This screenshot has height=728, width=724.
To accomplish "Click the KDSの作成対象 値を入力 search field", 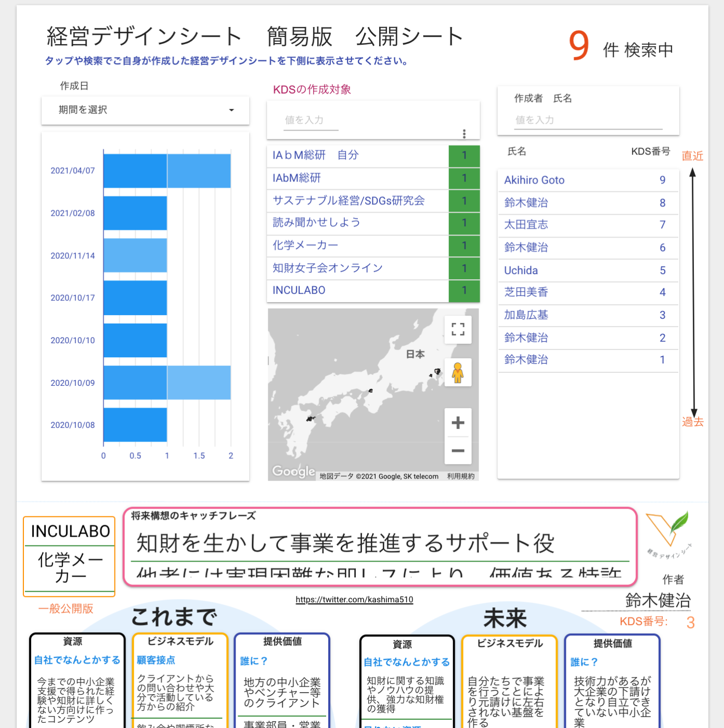I will [x=312, y=121].
